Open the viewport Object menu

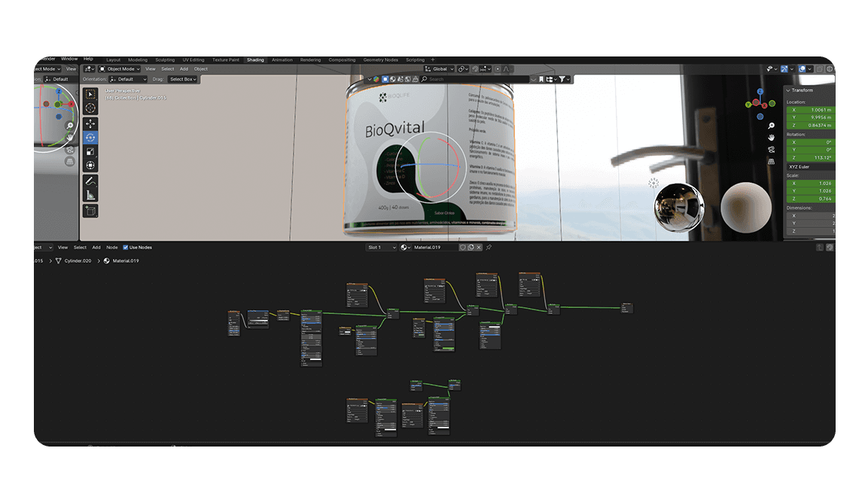click(200, 69)
